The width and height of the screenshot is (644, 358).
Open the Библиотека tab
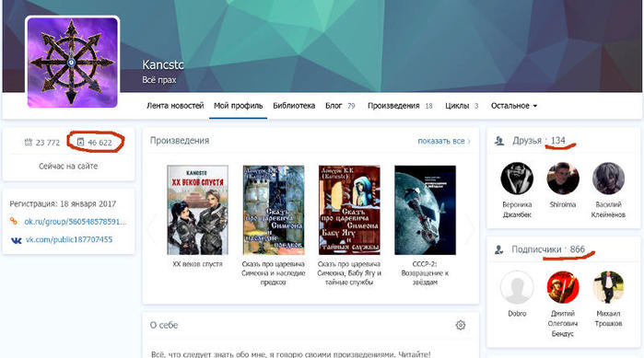[294, 106]
